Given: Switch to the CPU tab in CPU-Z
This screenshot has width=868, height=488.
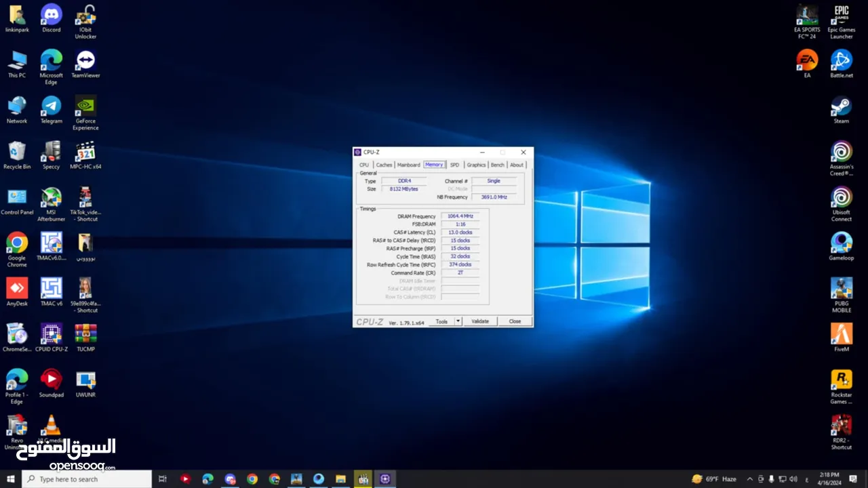Looking at the screenshot, I should pos(364,165).
